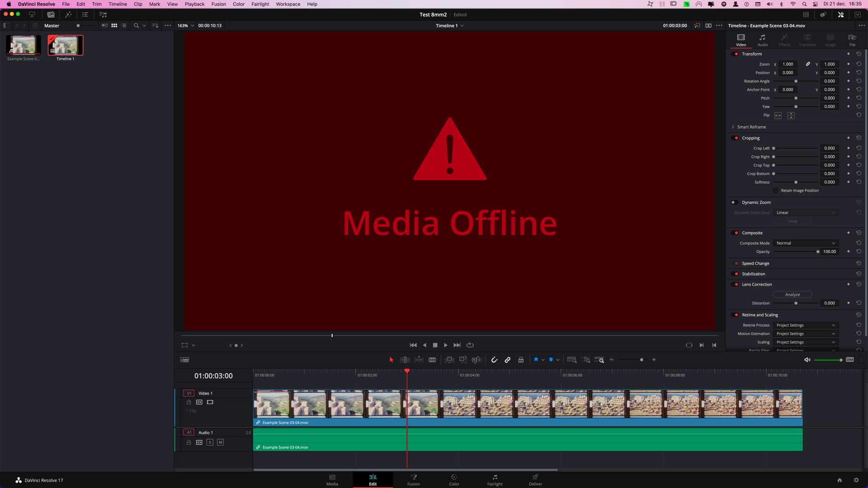Screen dimensions: 868x488
Task: Toggle Transform section enable switch
Action: pos(735,54)
